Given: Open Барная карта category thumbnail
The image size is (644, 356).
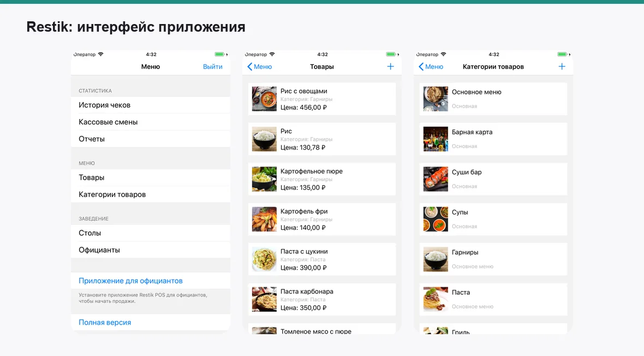Looking at the screenshot, I should 436,139.
